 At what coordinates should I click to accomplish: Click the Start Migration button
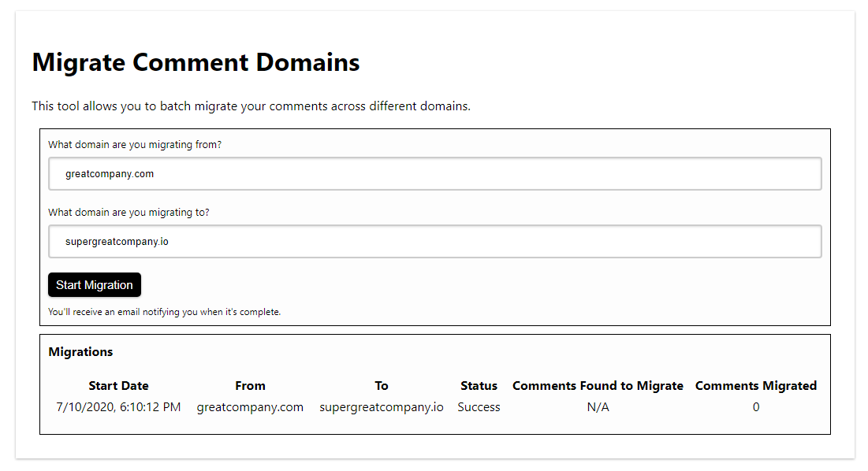click(95, 285)
